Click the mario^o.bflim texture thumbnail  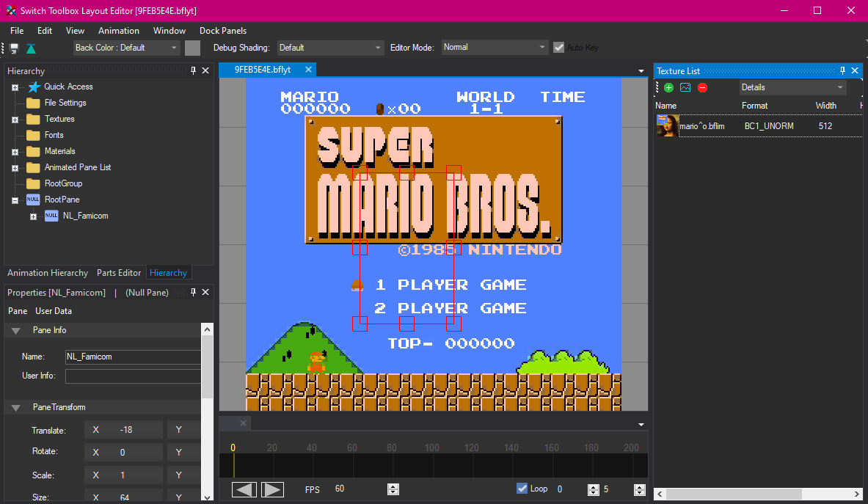667,125
